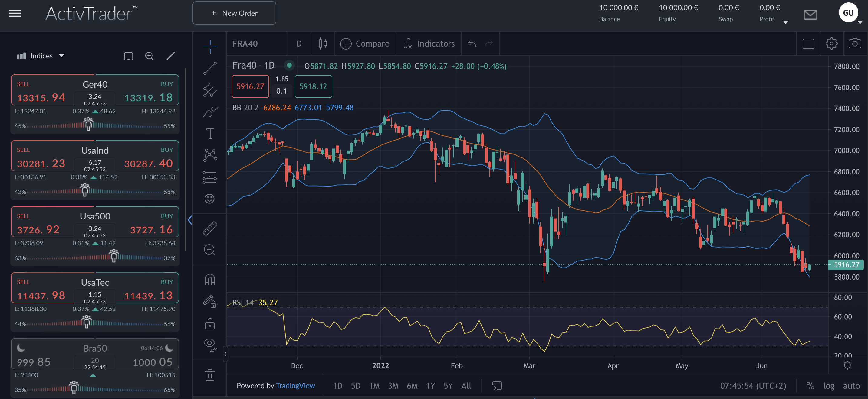868x399 pixels.
Task: Select the brush drawing tool
Action: [210, 112]
